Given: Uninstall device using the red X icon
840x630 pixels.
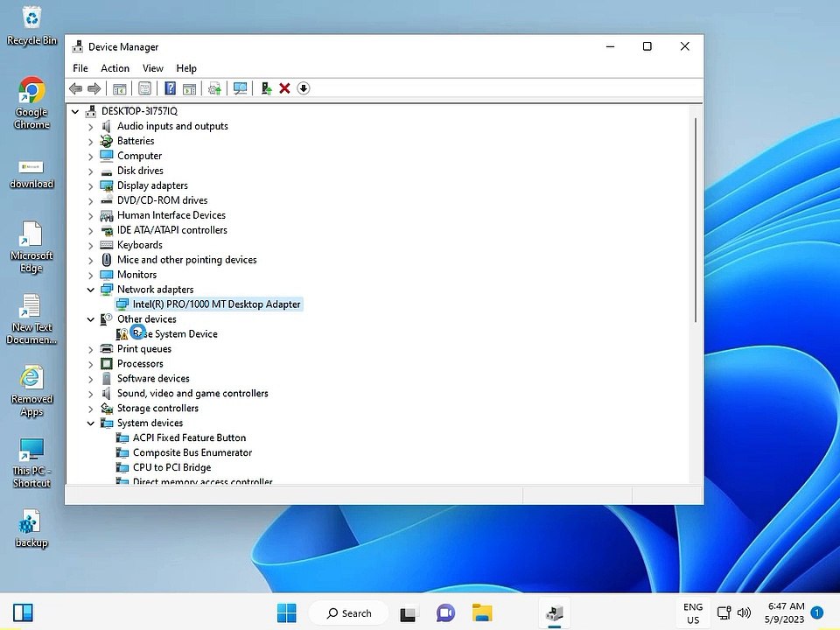Looking at the screenshot, I should [284, 88].
